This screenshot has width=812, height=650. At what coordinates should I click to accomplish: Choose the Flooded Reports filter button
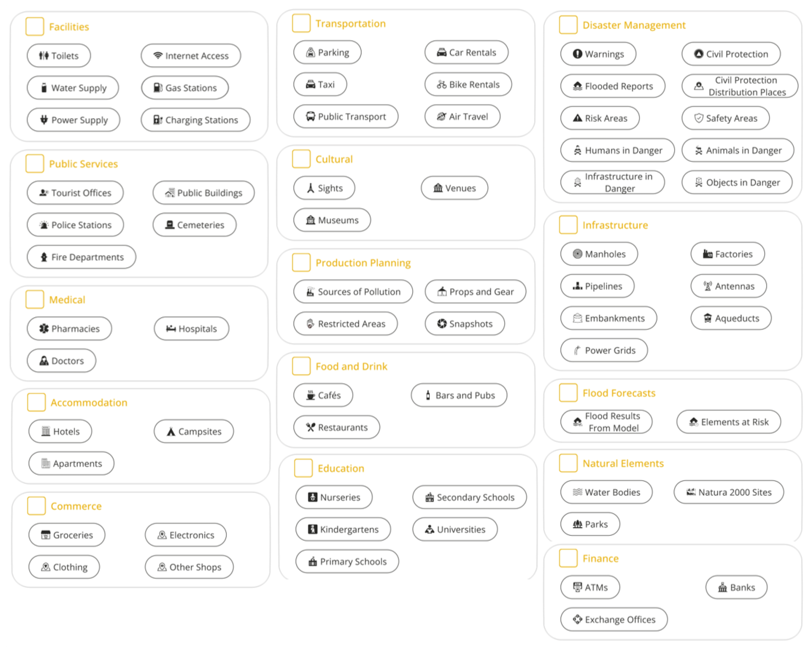click(x=612, y=86)
